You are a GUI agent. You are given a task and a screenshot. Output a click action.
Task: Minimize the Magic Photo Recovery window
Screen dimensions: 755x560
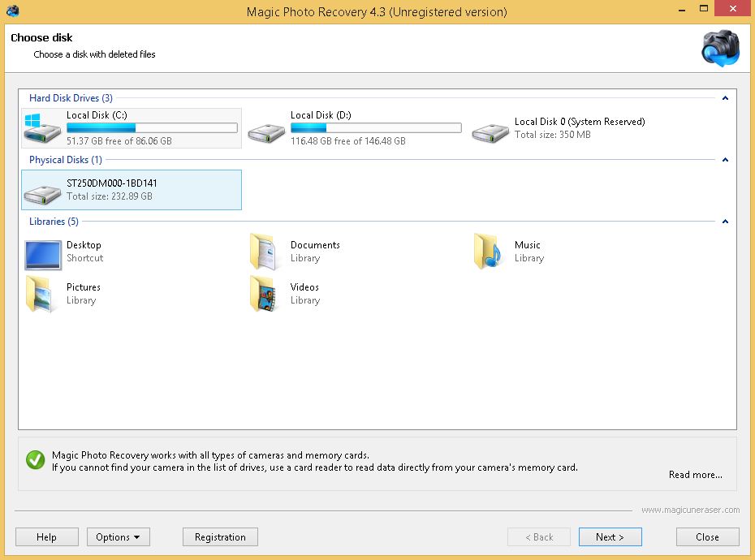(682, 9)
